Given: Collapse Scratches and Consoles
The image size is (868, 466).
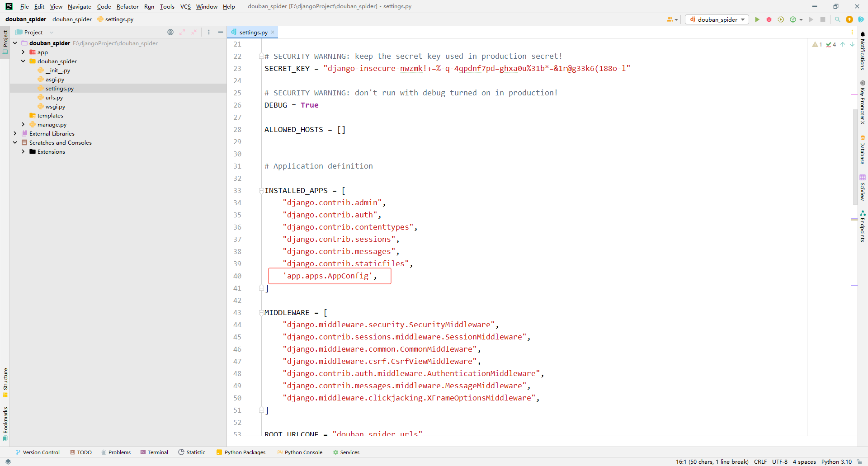Looking at the screenshot, I should tap(15, 142).
